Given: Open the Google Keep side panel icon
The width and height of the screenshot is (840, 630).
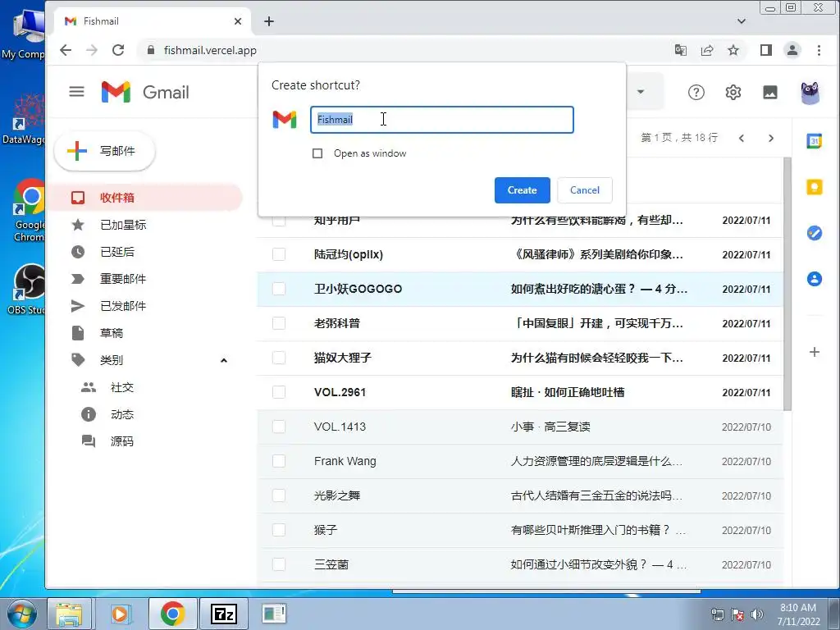Looking at the screenshot, I should pyautogui.click(x=815, y=187).
